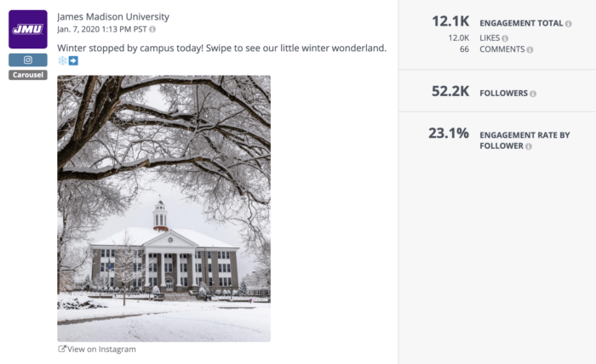Select the 52.2K followers value
Screen dimensions: 596x364
pyautogui.click(x=450, y=92)
